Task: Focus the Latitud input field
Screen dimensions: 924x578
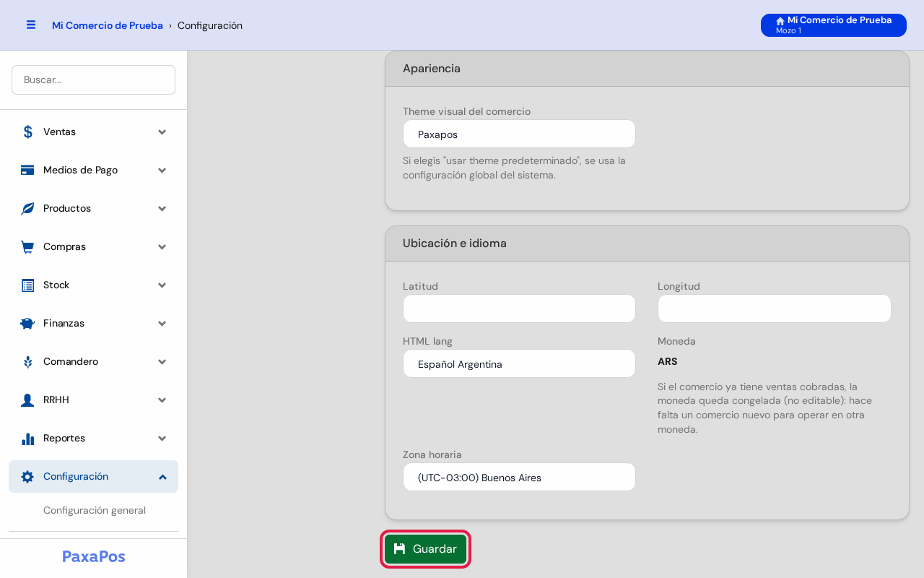Action: [519, 309]
